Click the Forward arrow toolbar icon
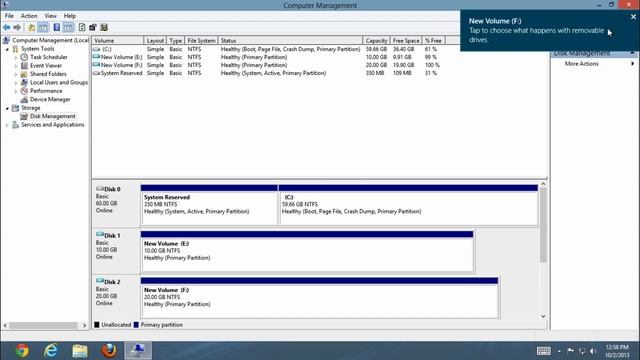This screenshot has height=360, width=640. coord(17,28)
